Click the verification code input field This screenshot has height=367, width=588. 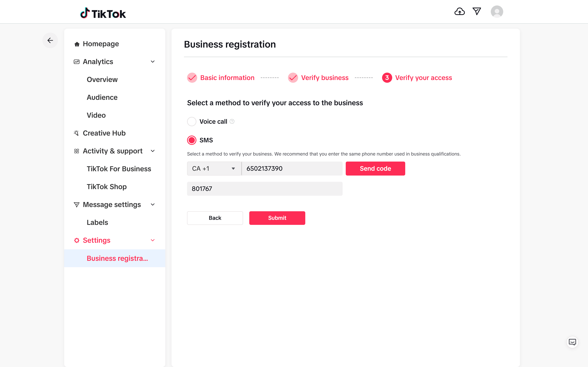coord(265,189)
